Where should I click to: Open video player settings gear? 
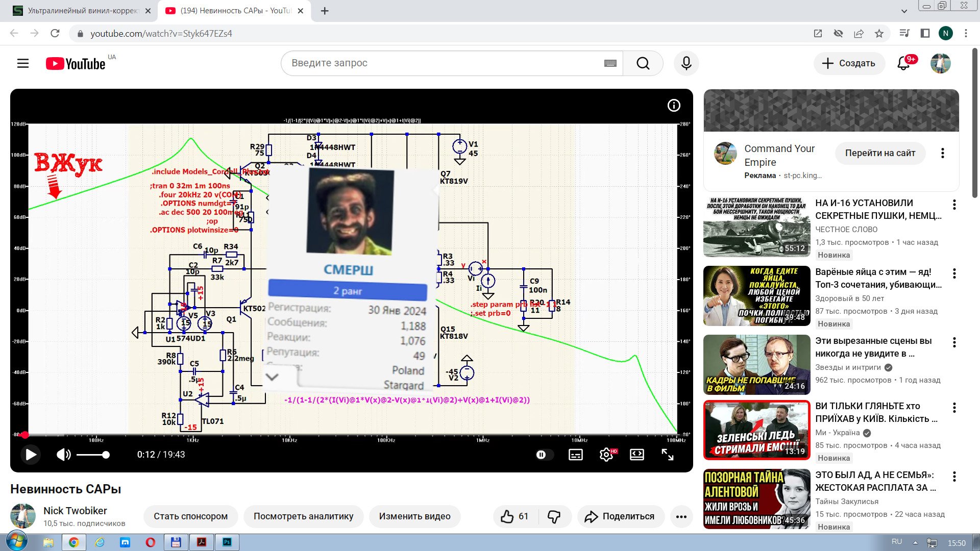click(606, 455)
